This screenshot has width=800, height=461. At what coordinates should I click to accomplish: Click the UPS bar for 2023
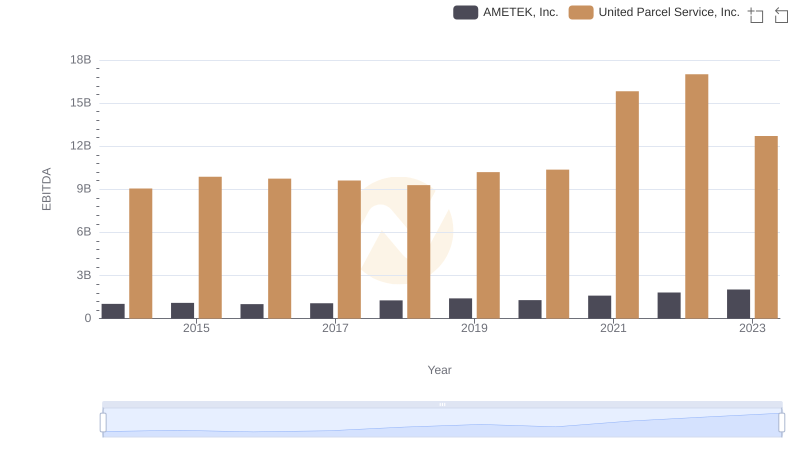[766, 227]
